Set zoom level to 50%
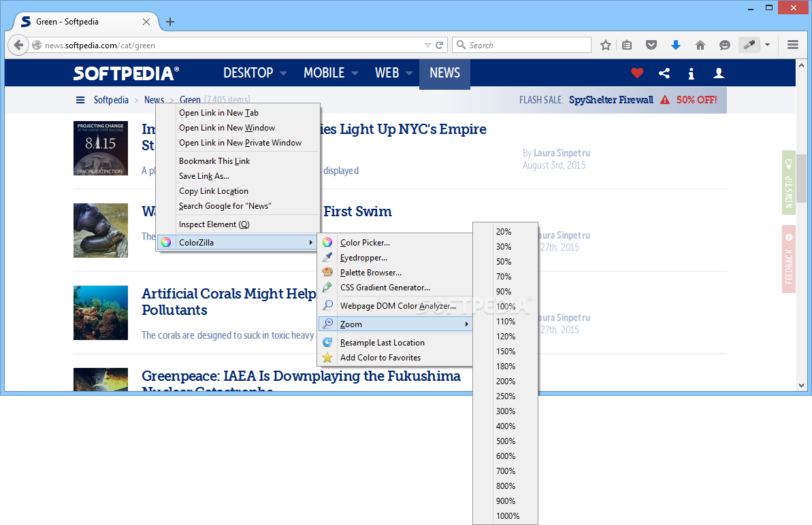 506,262
